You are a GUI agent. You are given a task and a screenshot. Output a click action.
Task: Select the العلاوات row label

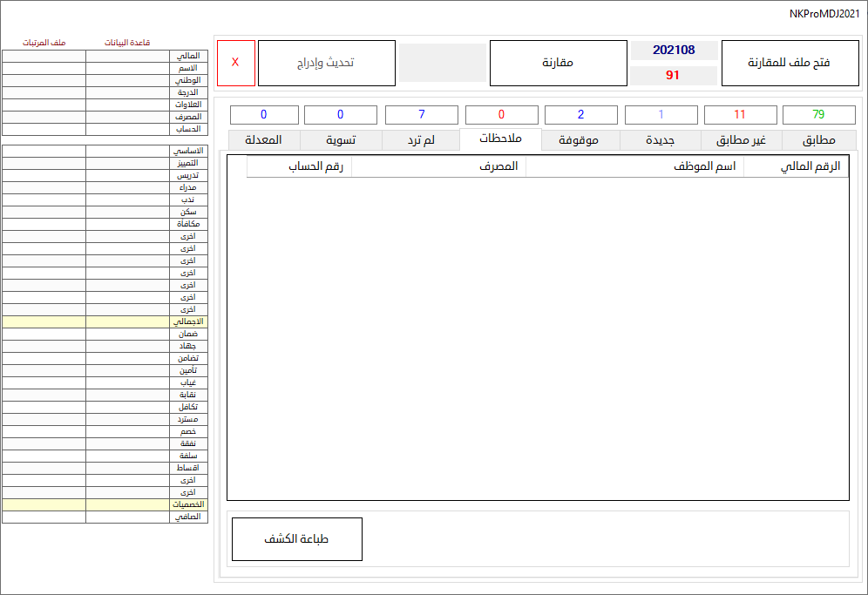pos(189,105)
